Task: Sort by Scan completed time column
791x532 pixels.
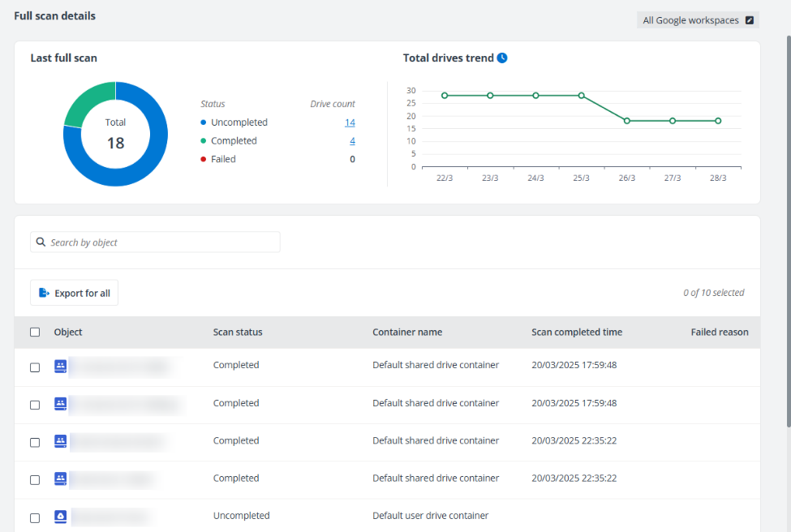Action: tap(577, 332)
